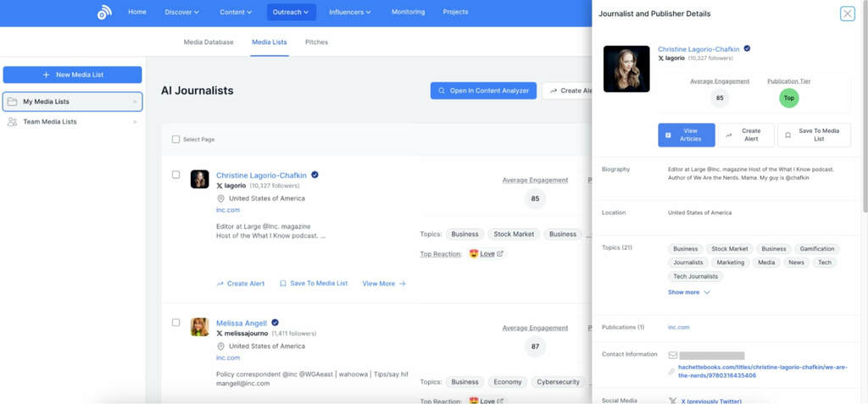Click the Love top reaction external link icon
The image size is (868, 404).
click(x=500, y=254)
